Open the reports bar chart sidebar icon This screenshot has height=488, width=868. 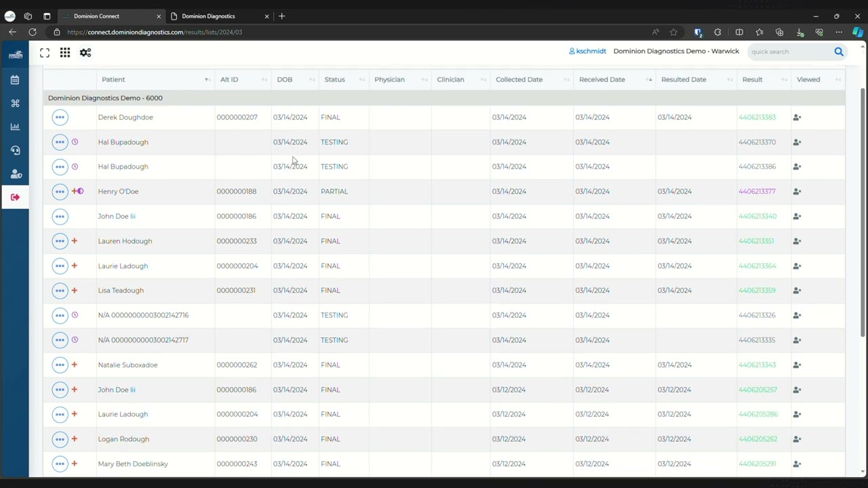point(15,127)
